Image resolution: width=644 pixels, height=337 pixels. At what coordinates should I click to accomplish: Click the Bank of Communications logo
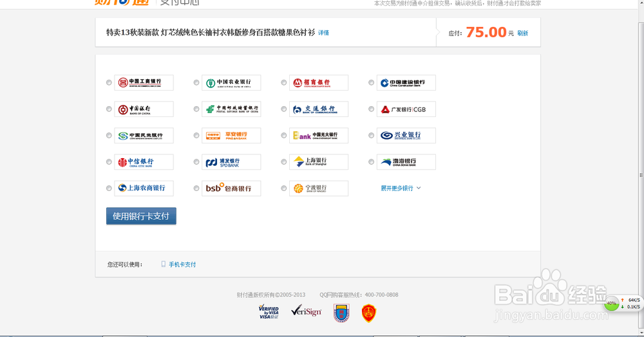[319, 109]
